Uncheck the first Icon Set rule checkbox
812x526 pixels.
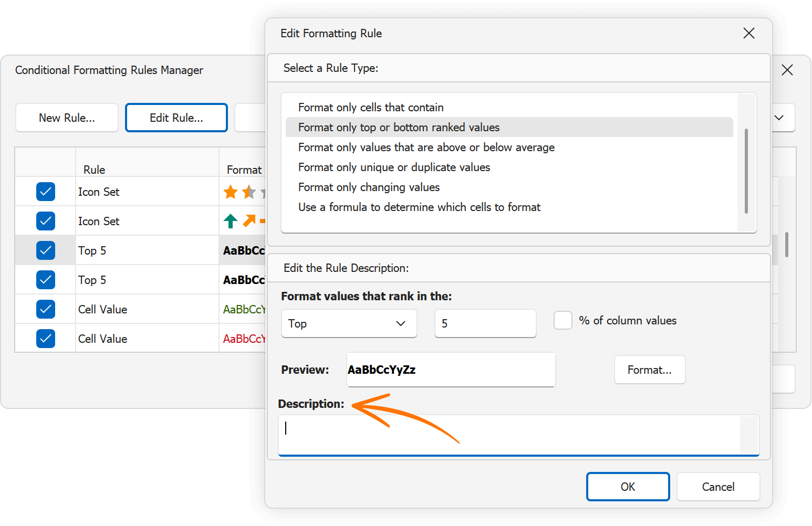tap(46, 192)
